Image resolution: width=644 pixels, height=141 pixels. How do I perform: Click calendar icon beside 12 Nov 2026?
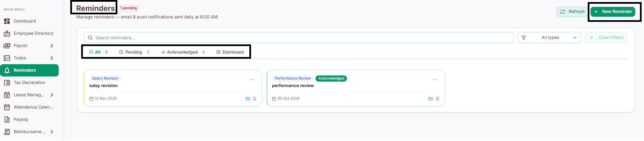pyautogui.click(x=91, y=99)
